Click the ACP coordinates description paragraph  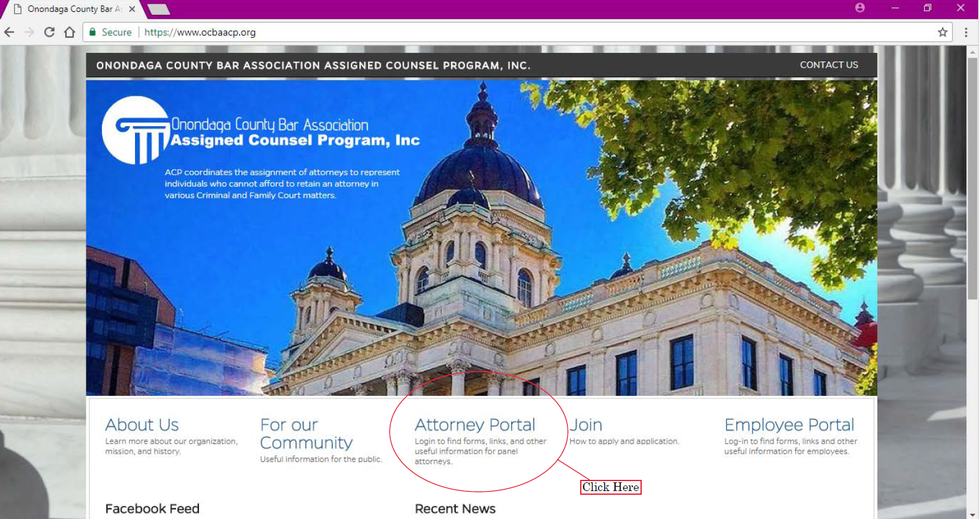coord(282,184)
